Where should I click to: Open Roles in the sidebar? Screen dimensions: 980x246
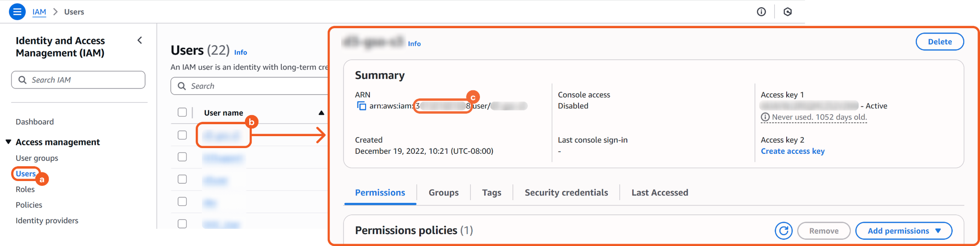coord(25,189)
